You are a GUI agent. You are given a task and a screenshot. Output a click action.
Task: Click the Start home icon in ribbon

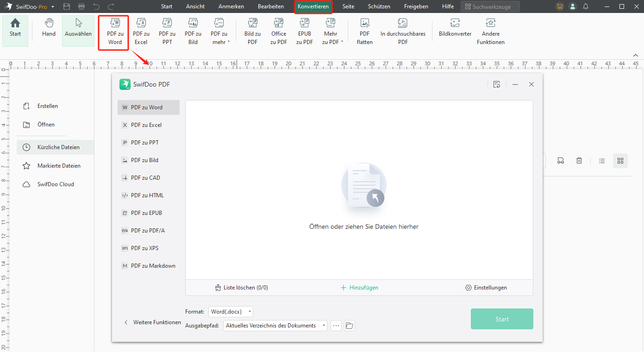[x=15, y=30]
